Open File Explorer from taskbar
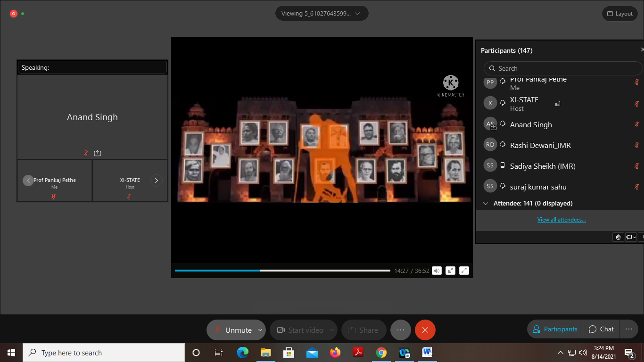Image resolution: width=644 pixels, height=362 pixels. coord(266,353)
